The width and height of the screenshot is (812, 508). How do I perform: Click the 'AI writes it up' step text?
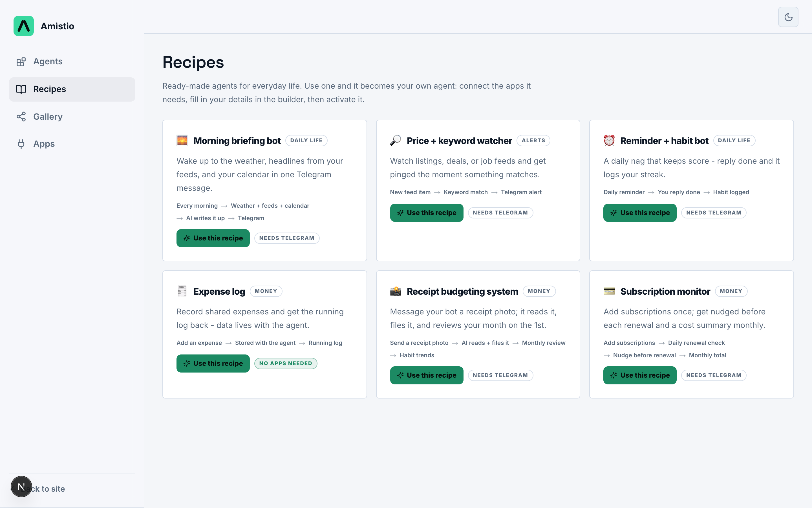[205, 218]
